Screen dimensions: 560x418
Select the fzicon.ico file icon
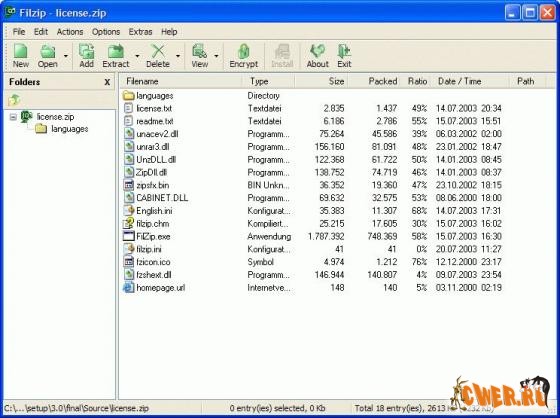click(128, 262)
